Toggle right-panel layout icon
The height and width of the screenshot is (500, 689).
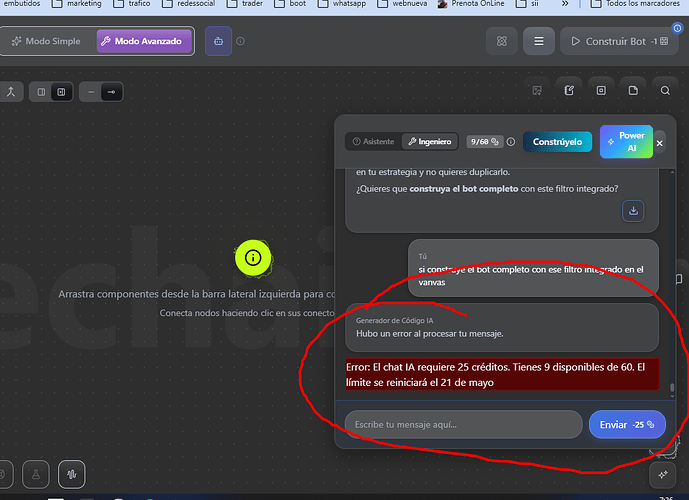tap(62, 92)
